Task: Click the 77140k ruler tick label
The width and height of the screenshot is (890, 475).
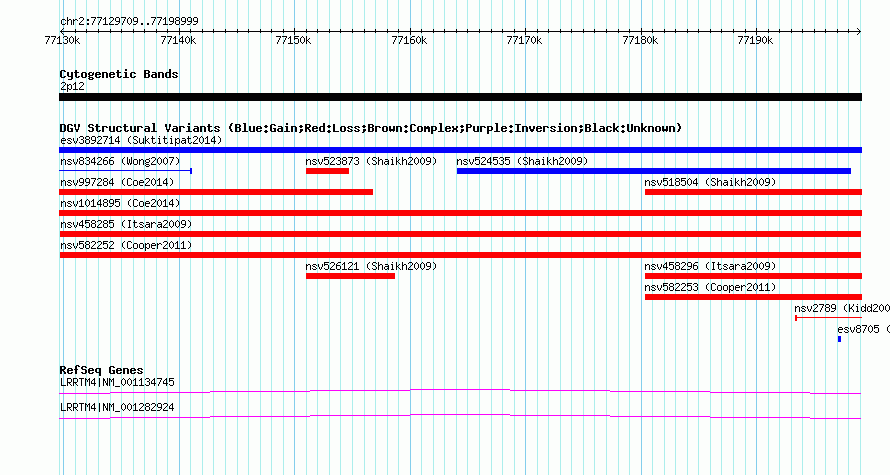Action: click(178, 40)
